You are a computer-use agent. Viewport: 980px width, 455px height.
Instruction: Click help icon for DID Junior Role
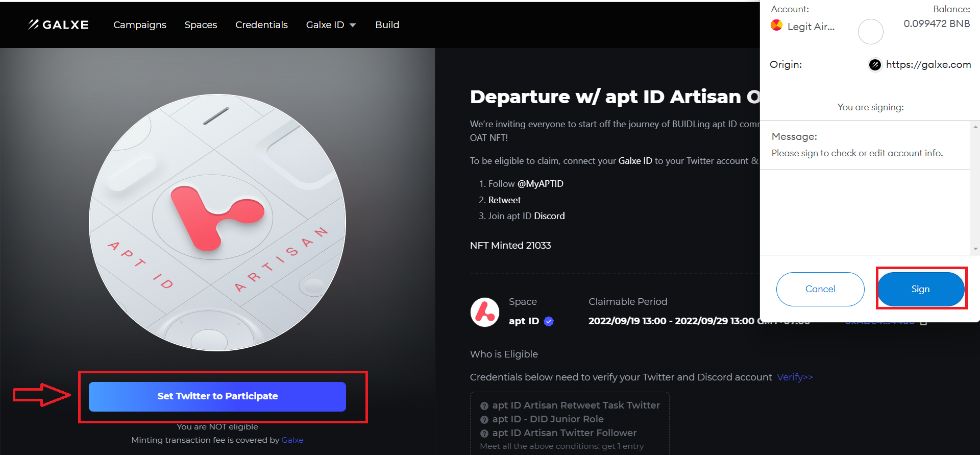tap(484, 420)
